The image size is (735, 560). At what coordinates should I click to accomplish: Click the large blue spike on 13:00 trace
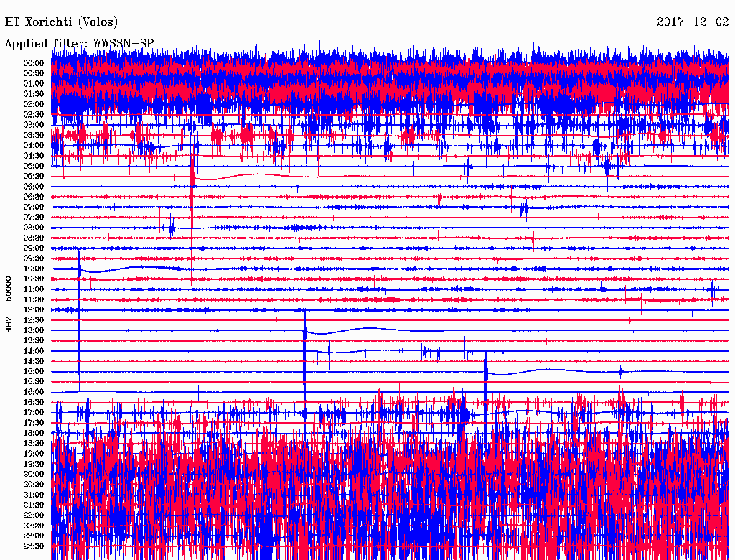(305, 330)
